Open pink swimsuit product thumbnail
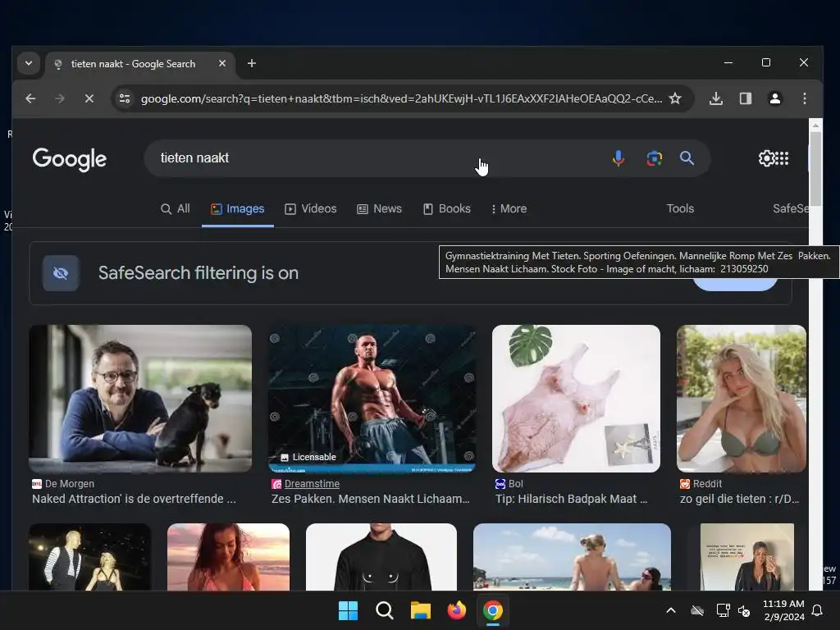Screen dimensions: 840x630 pyautogui.click(x=576, y=399)
